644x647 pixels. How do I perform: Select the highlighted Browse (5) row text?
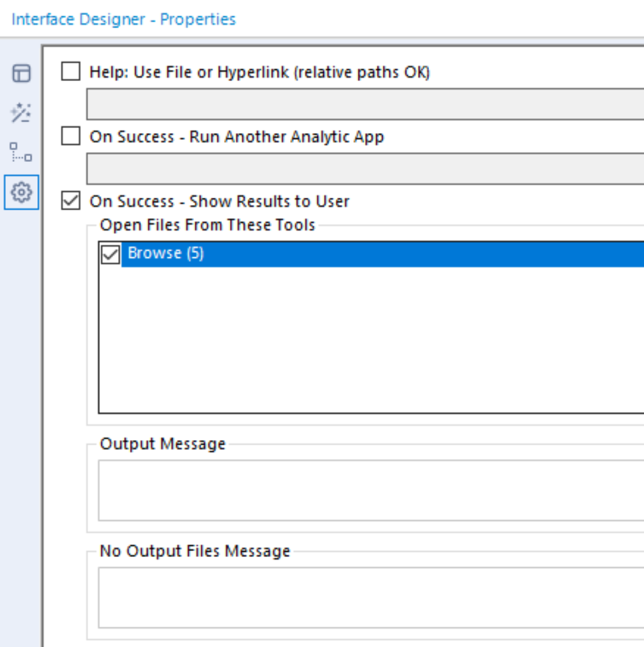coord(166,254)
